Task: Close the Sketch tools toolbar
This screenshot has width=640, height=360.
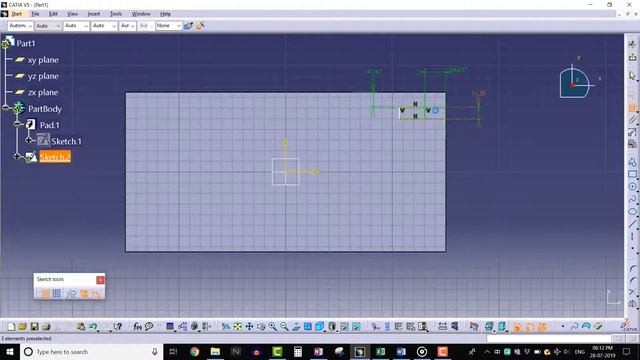Action: click(x=100, y=280)
